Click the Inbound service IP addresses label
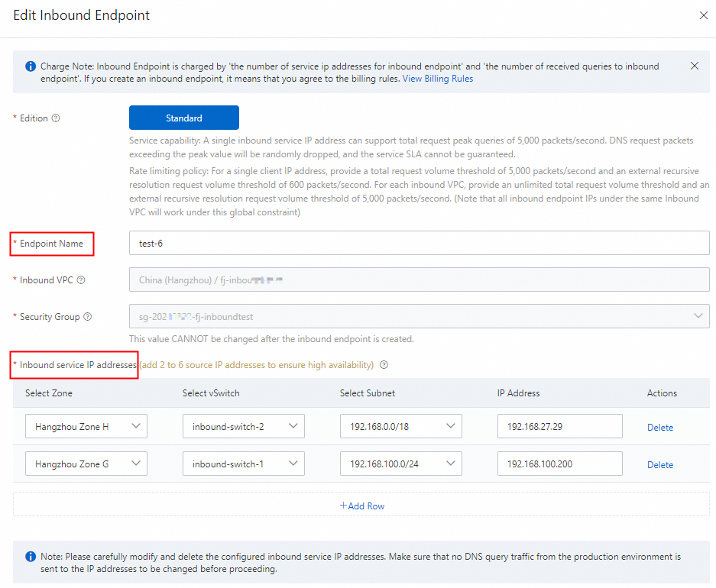 tap(78, 365)
